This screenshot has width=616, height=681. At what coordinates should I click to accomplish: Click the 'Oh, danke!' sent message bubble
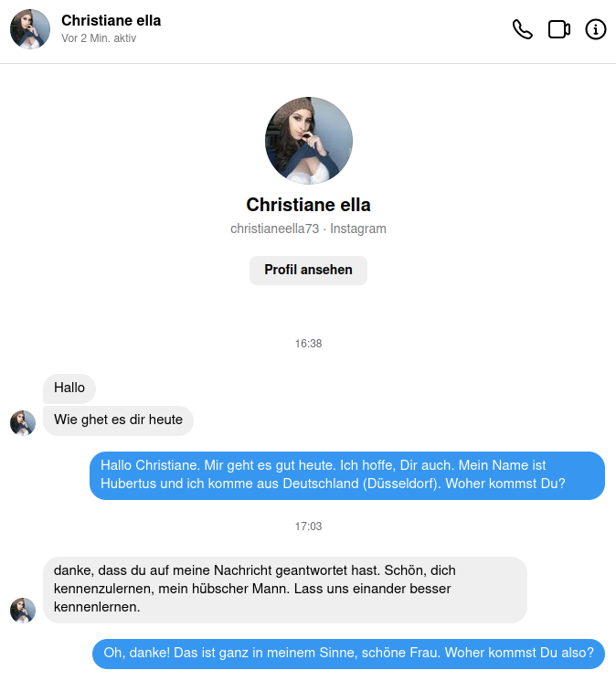point(348,654)
